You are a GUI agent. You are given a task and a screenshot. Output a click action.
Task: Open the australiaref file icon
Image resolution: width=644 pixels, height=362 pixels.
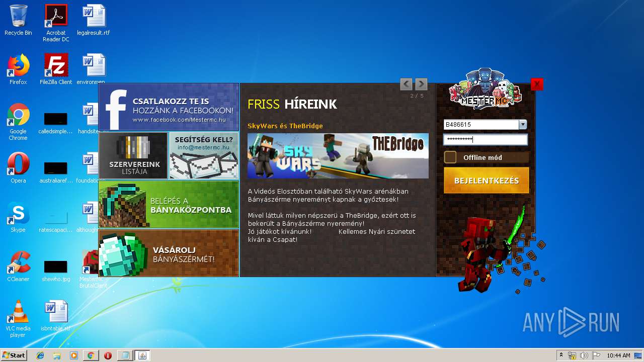pos(56,171)
